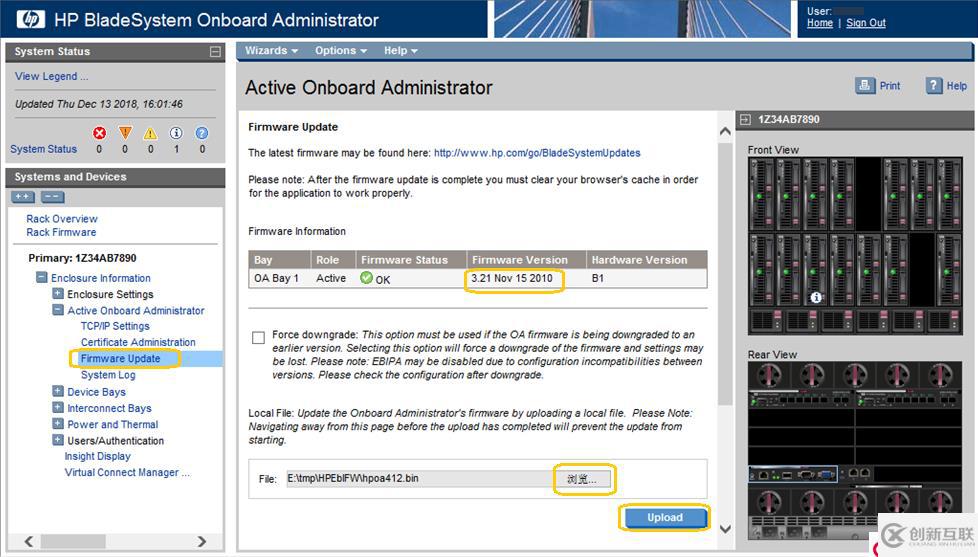
Task: Click info icon on front view blade
Action: click(x=816, y=298)
